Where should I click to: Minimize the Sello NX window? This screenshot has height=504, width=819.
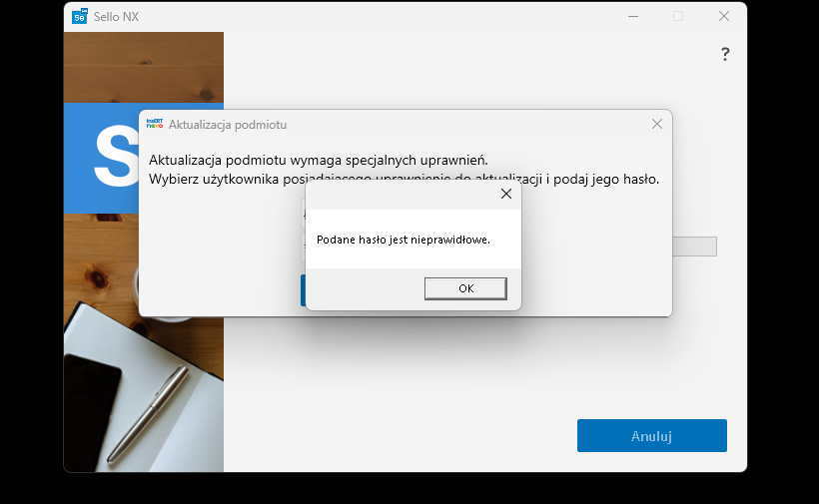[632, 16]
